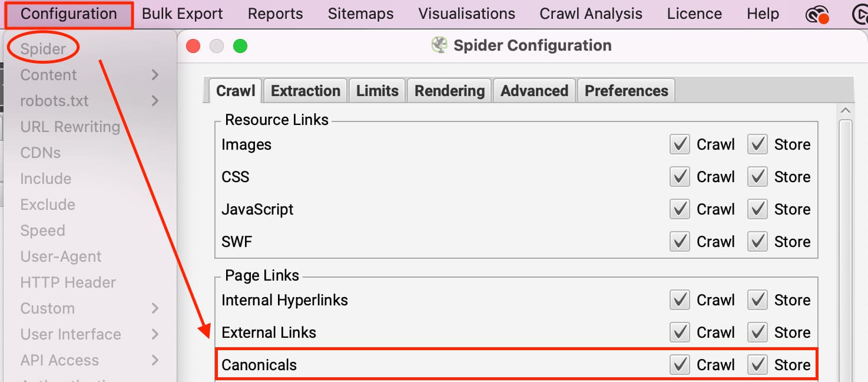
Task: Expand the robots.txt submenu arrow
Action: (x=155, y=101)
